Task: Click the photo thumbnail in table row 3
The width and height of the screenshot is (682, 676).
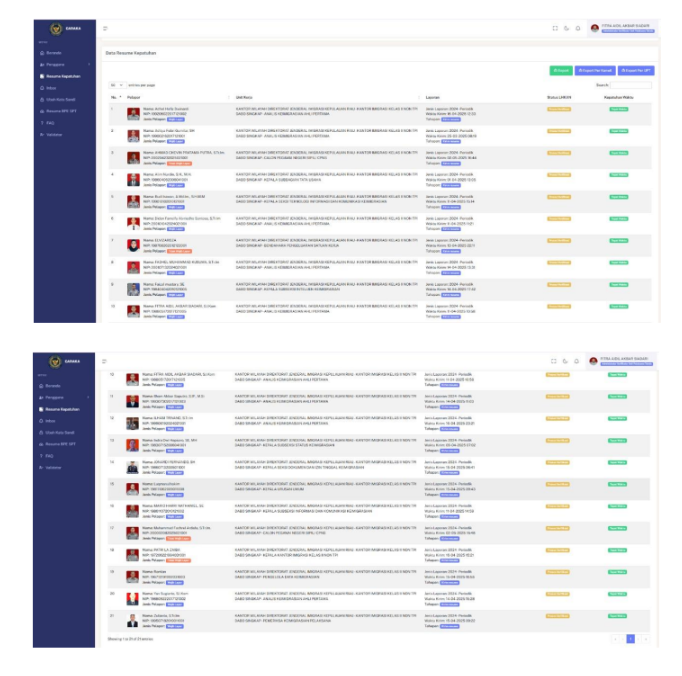Action: pos(133,157)
